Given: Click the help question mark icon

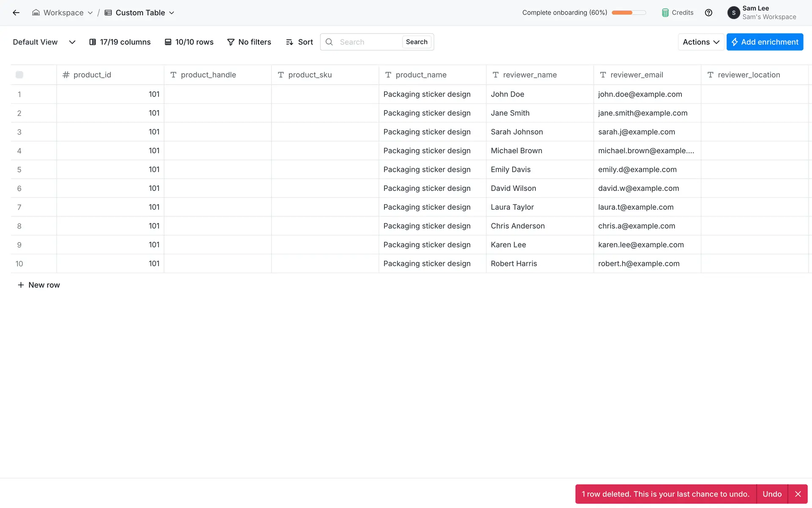Looking at the screenshot, I should click(x=708, y=13).
